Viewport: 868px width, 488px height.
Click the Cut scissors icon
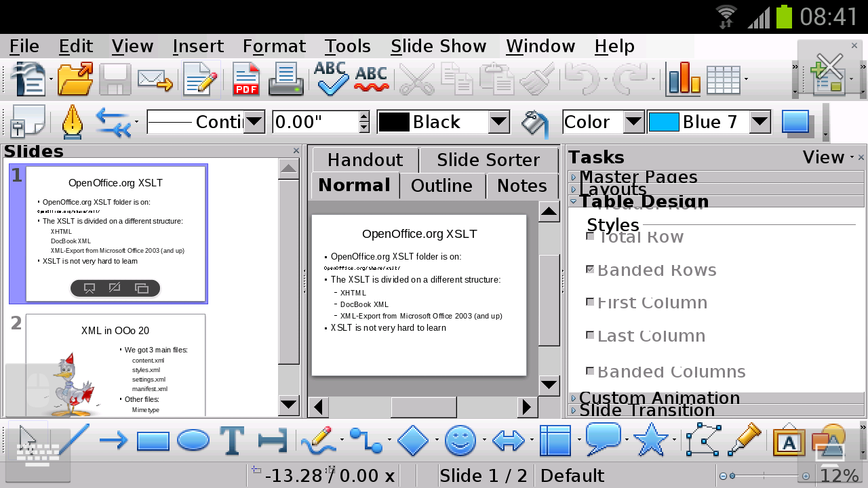pos(416,79)
